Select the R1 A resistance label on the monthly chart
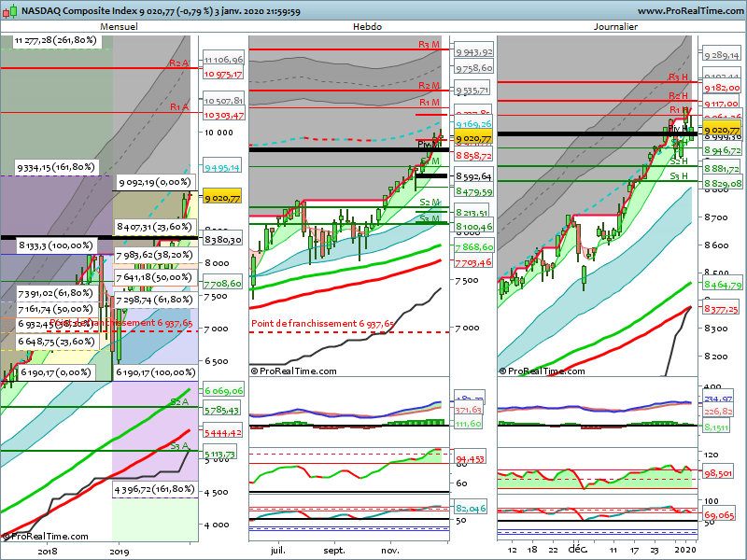 coord(178,107)
